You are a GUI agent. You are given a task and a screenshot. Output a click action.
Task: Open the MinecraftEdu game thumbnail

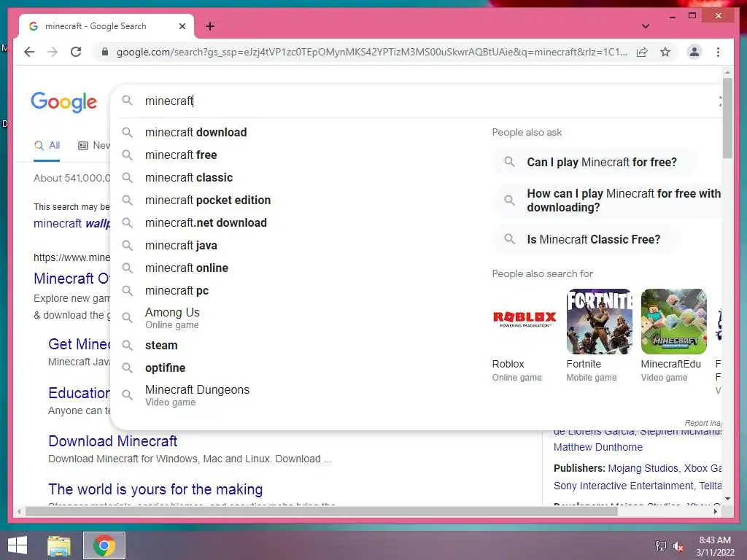pyautogui.click(x=673, y=321)
